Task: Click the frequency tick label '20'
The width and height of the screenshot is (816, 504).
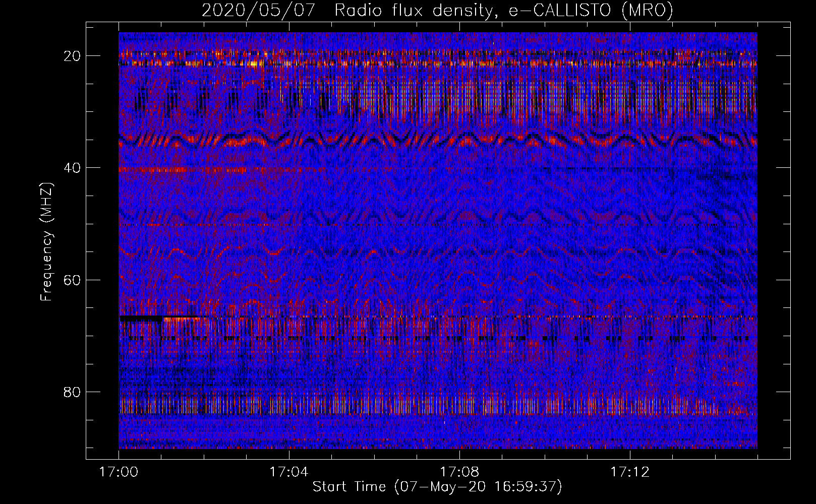Action: click(x=72, y=56)
